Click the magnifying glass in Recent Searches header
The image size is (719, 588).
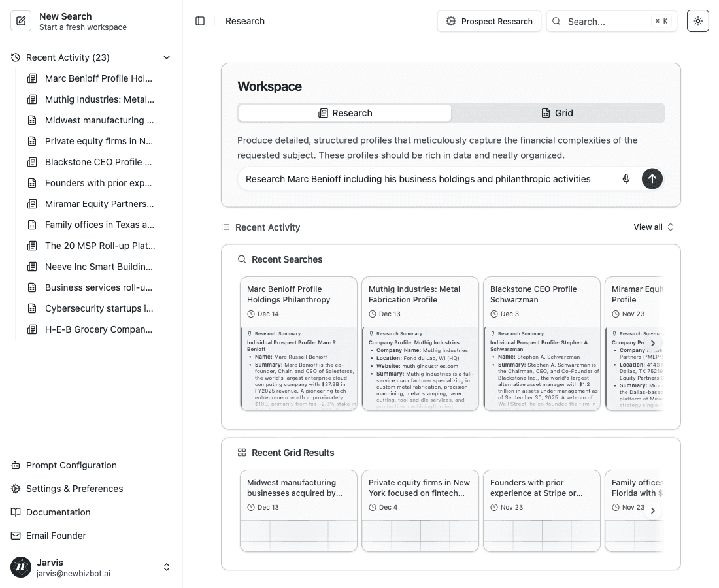[x=241, y=259]
